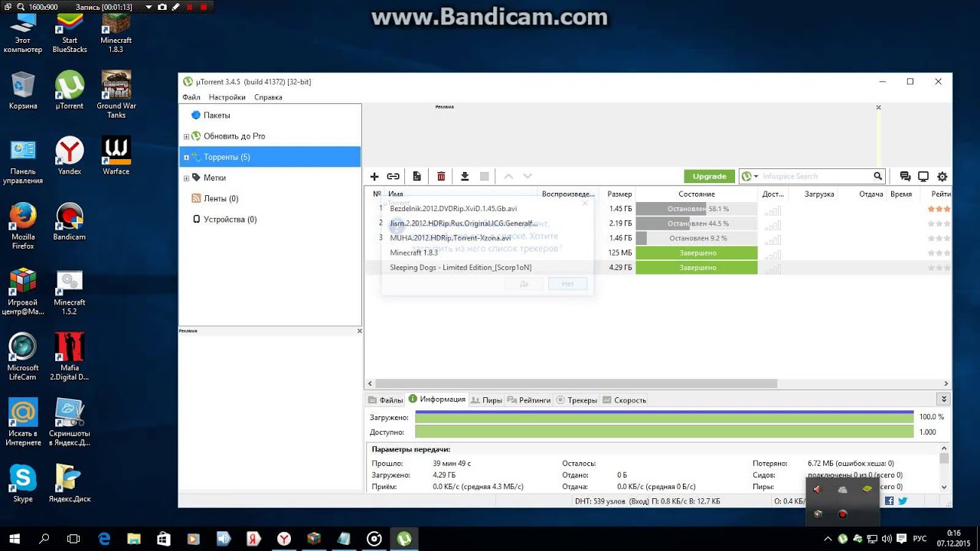Click the green Upgrade button

(709, 176)
